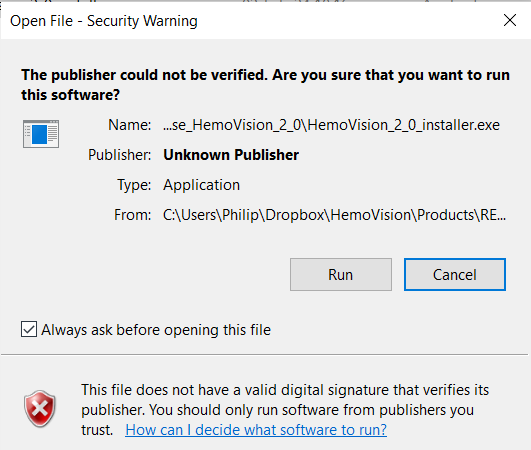The image size is (531, 450).
Task: Close the Open File - Security Warning window
Action: tap(510, 20)
